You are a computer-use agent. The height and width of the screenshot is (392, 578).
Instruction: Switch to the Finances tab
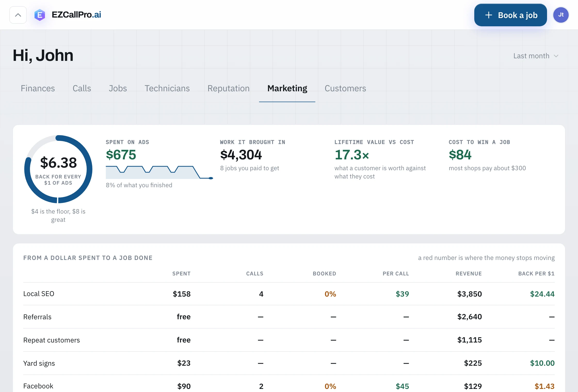coord(38,88)
